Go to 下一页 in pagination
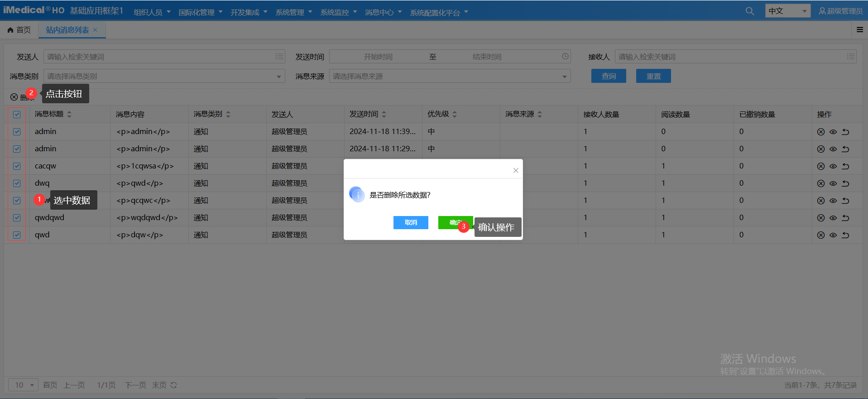Viewport: 868px width, 399px height. tap(135, 385)
